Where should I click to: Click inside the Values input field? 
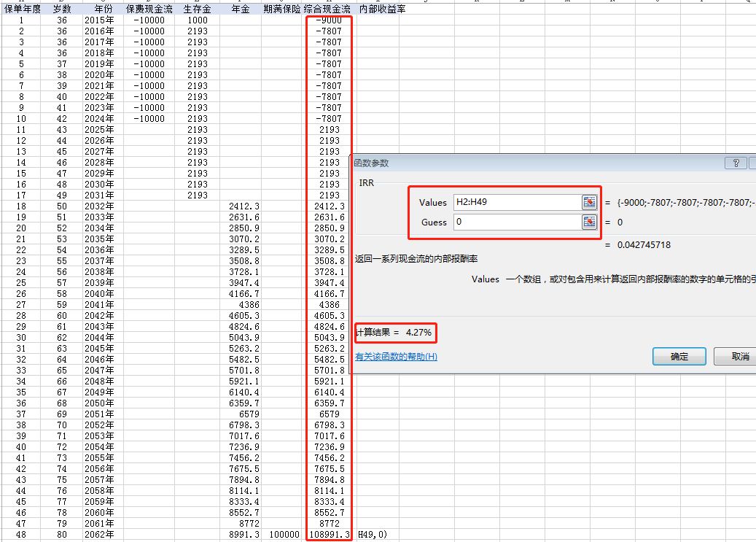pyautogui.click(x=518, y=202)
